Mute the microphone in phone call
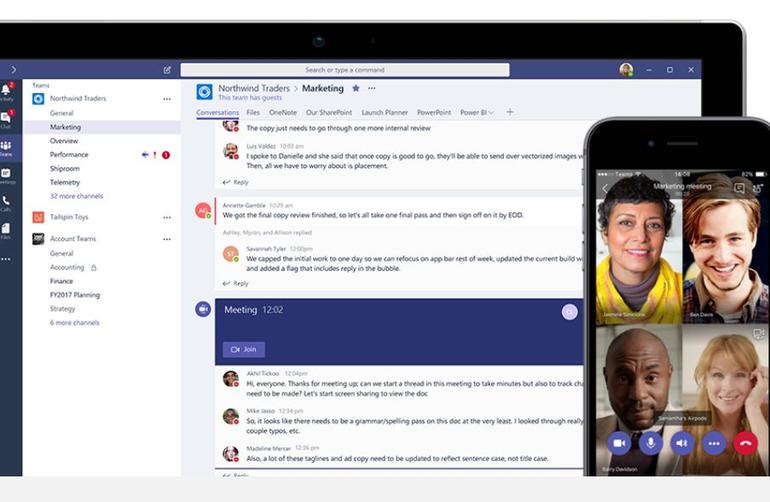 click(651, 443)
